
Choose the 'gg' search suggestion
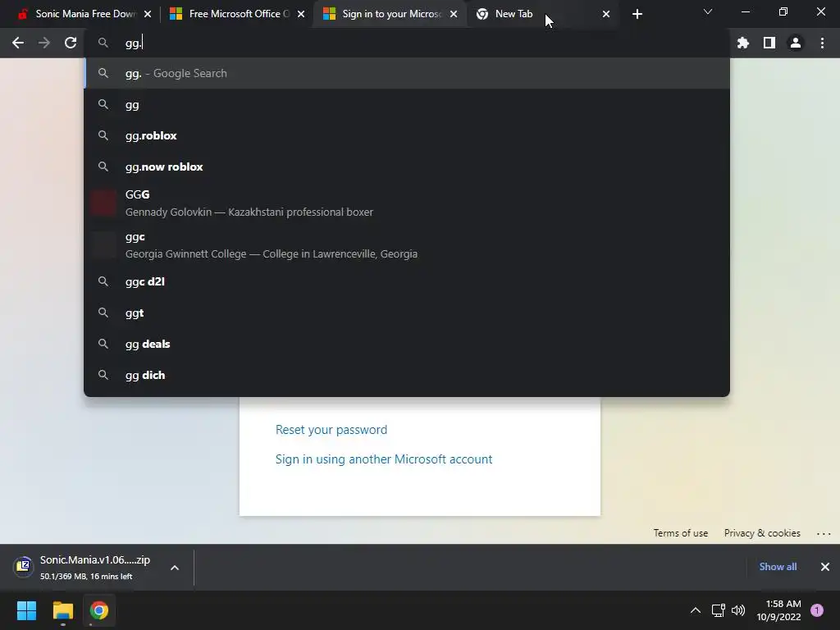[407, 104]
